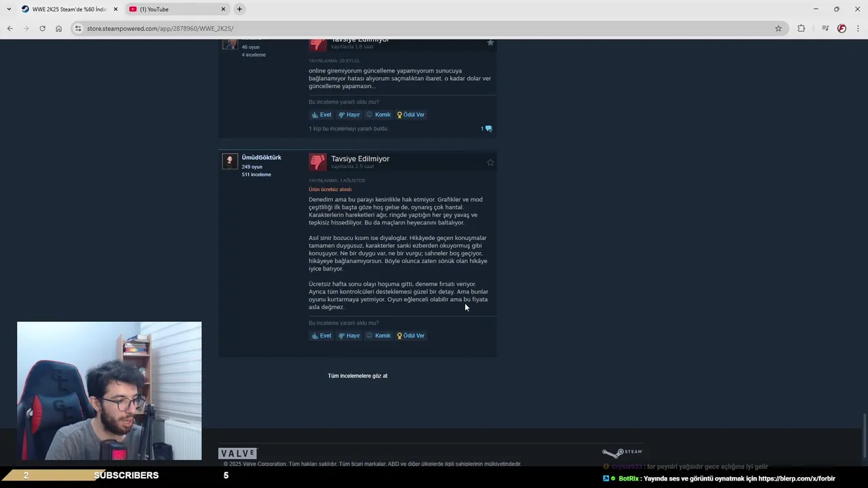868x488 pixels.
Task: View ÜmüdGöktürk's 511 inceleme
Action: point(256,175)
